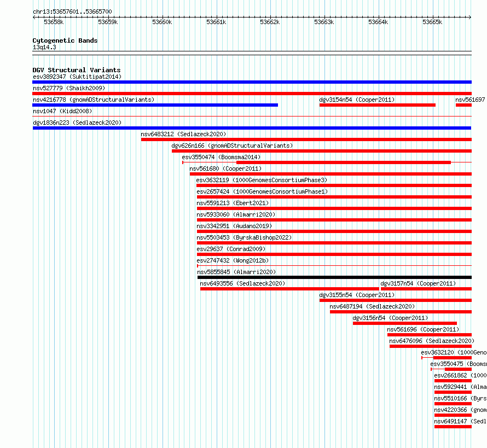Select the red bar under dgv3154n54 in the upper rows
The image size is (487, 448).
coord(378,105)
